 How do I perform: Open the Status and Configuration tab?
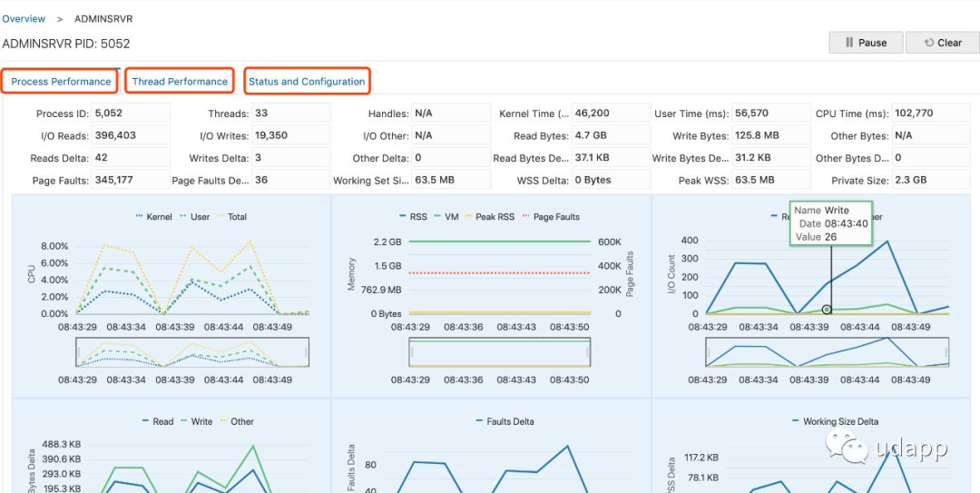click(x=307, y=82)
